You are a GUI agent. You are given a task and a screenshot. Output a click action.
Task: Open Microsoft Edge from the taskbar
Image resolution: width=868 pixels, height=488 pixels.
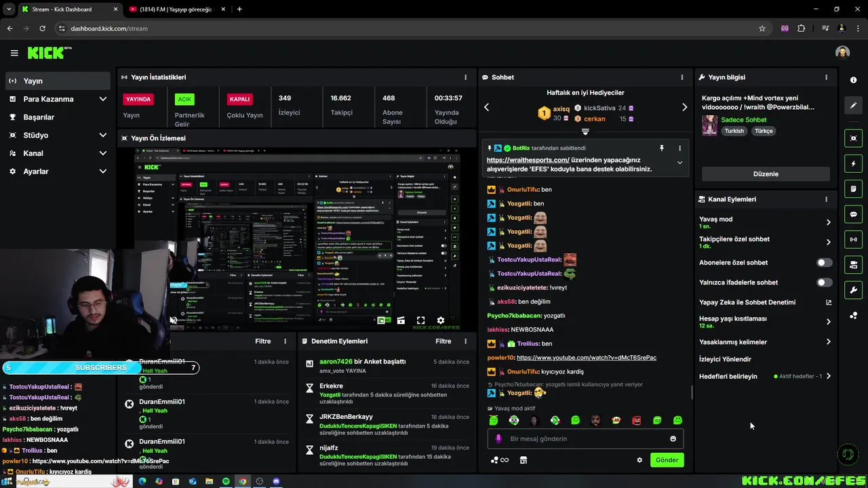click(142, 481)
